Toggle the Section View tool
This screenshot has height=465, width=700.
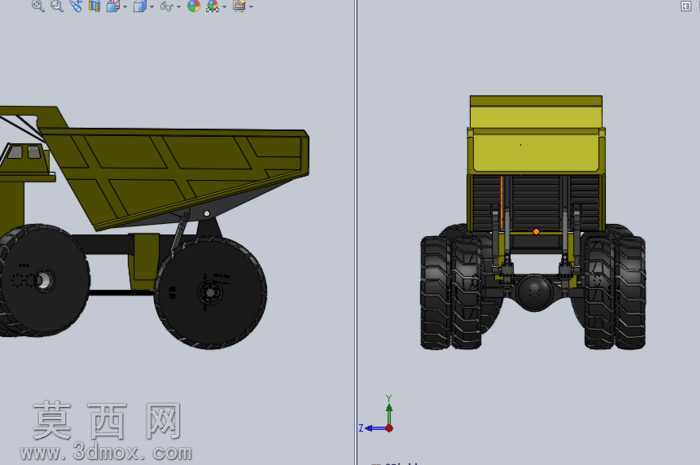click(94, 6)
